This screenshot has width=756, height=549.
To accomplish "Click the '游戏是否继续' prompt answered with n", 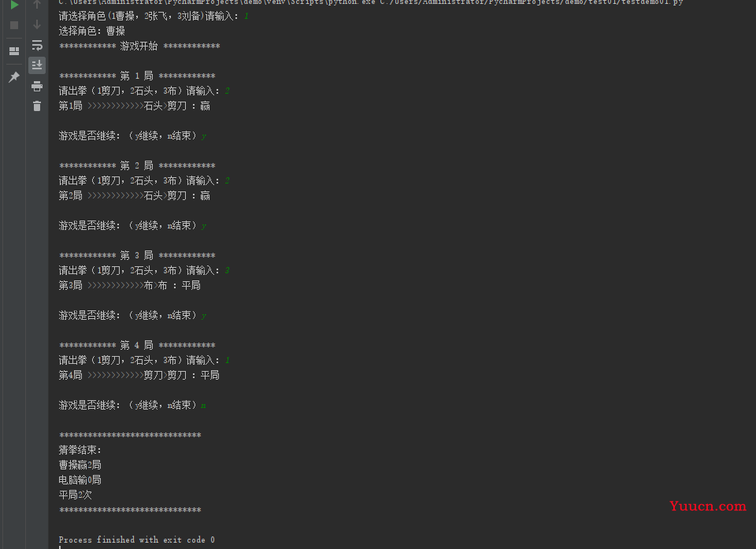I will (132, 405).
